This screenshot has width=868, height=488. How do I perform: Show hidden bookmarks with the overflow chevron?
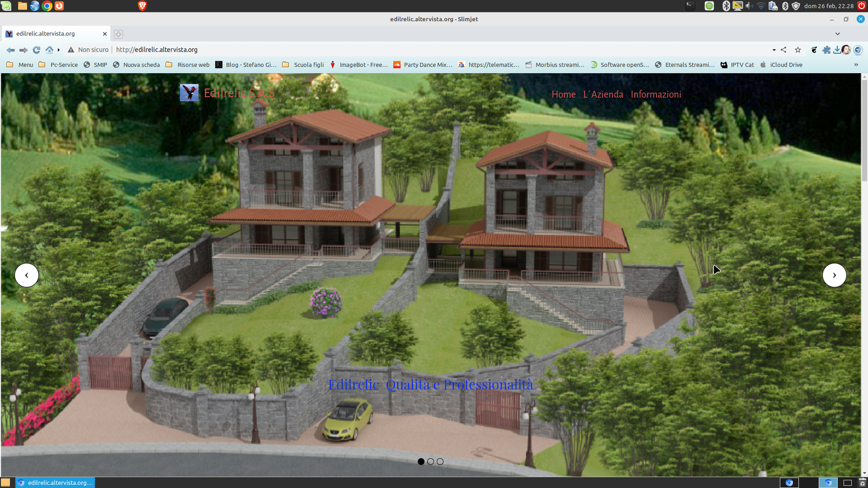pyautogui.click(x=856, y=65)
